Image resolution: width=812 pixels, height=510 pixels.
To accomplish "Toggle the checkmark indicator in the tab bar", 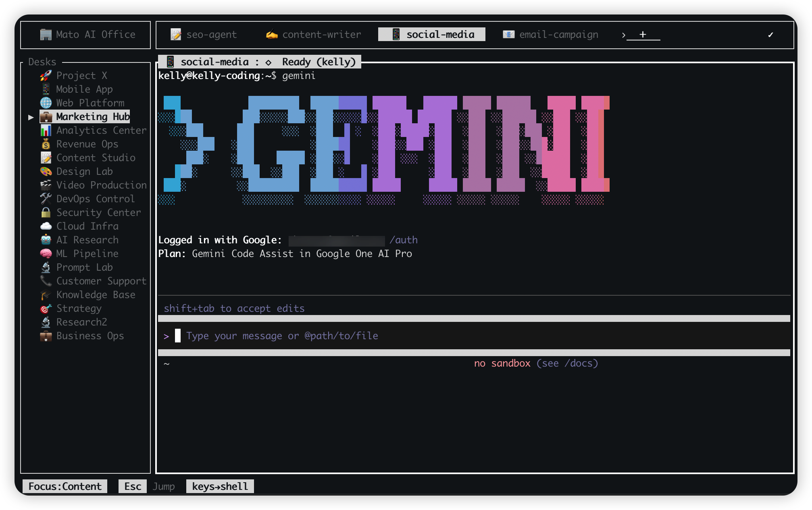I will coord(770,35).
